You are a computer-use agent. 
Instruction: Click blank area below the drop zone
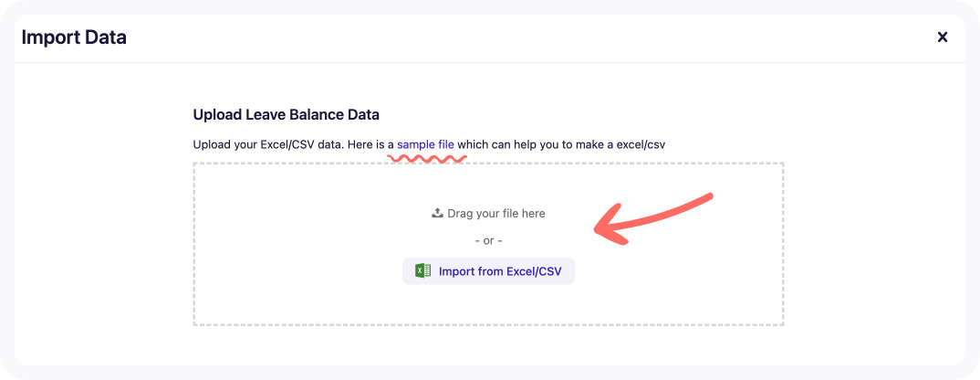[x=488, y=345]
